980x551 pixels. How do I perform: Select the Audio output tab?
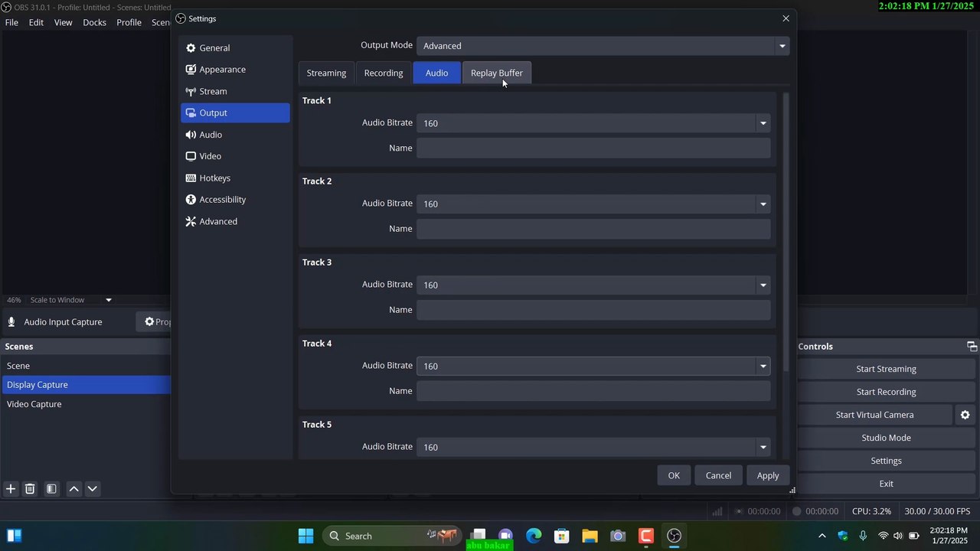coord(436,73)
